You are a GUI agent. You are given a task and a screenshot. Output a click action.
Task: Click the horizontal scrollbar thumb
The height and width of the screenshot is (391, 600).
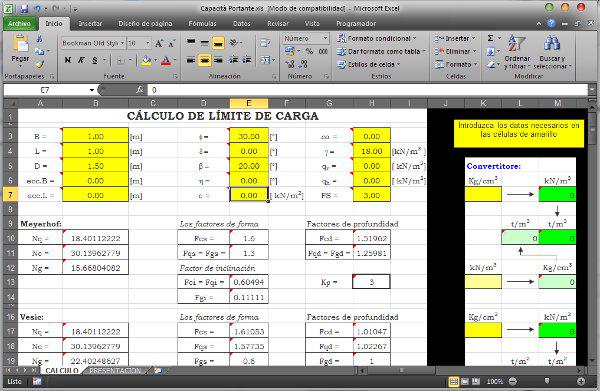401,370
